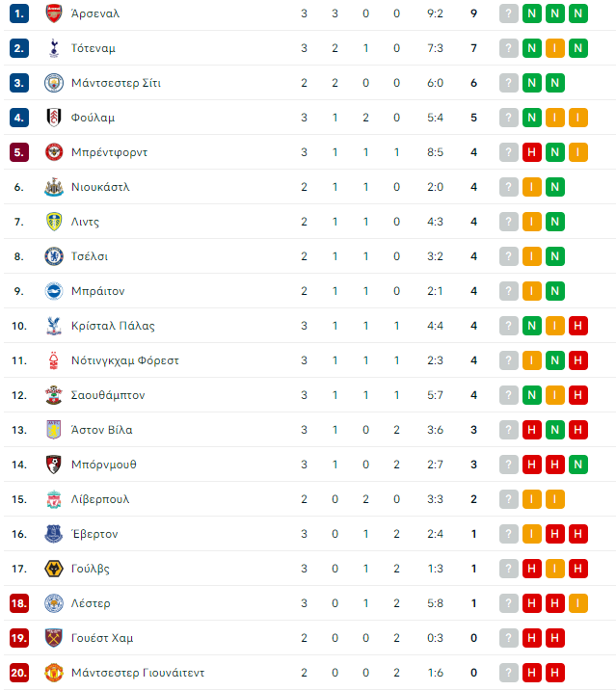Click the Tottenham club crest

tap(54, 48)
